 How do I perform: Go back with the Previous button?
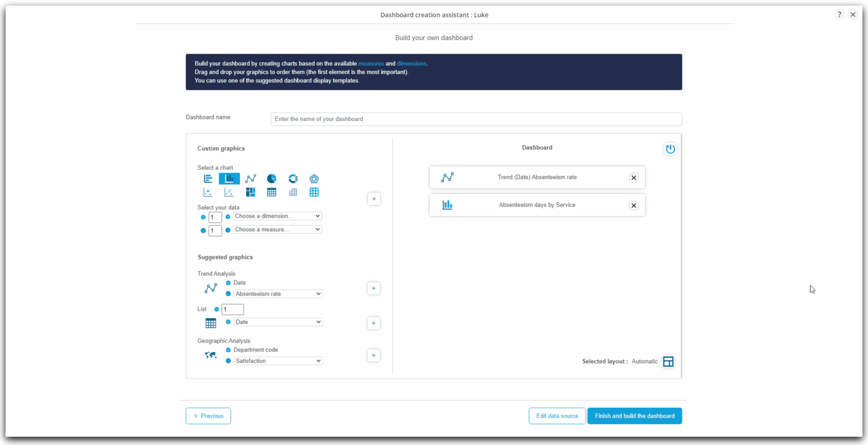tap(208, 416)
